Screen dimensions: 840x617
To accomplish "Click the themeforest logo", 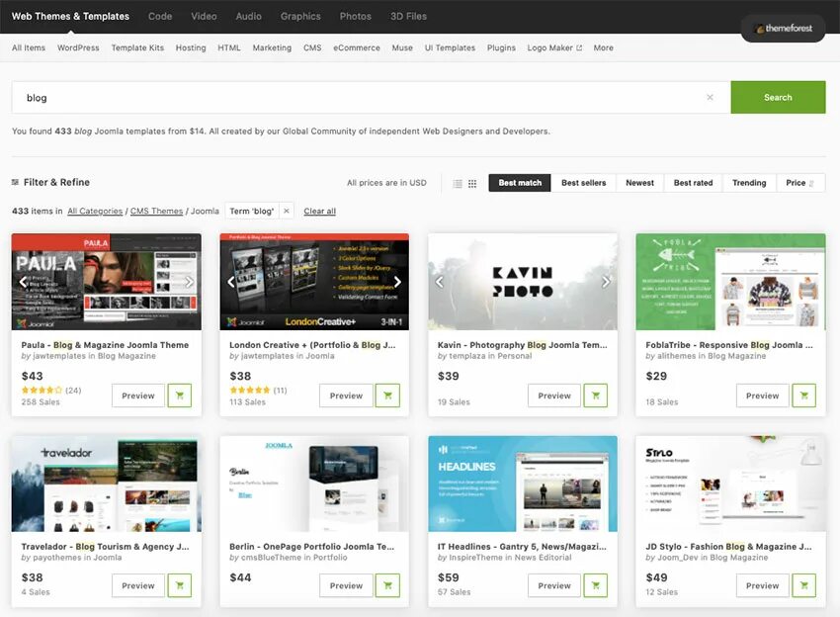I will pyautogui.click(x=784, y=29).
